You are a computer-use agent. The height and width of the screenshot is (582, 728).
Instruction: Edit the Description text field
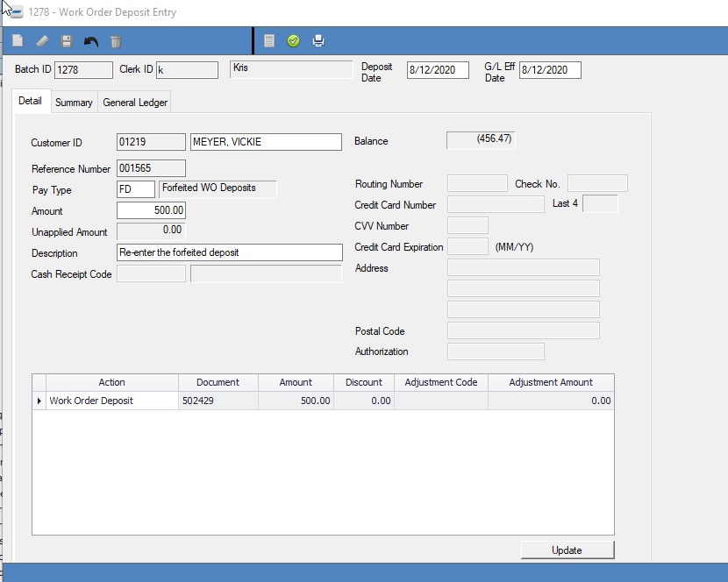[x=229, y=252]
